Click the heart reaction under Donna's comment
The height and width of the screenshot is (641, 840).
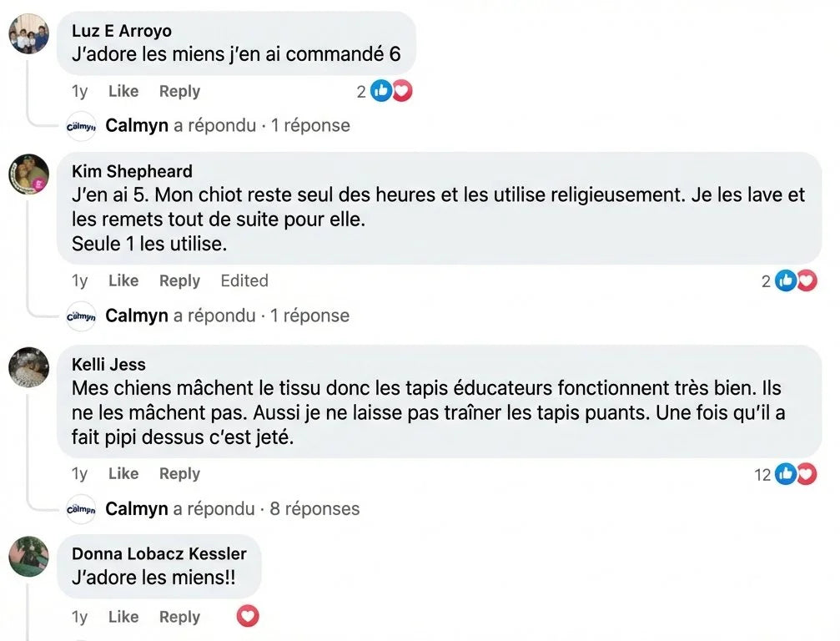pyautogui.click(x=247, y=617)
